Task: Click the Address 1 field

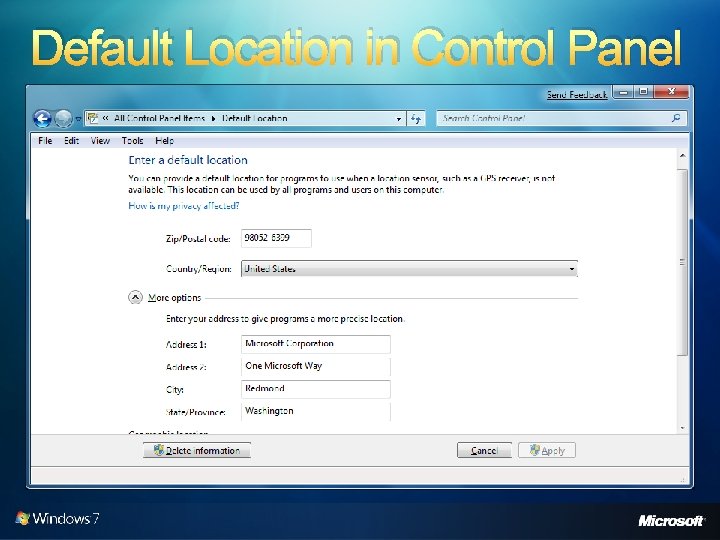Action: click(316, 344)
